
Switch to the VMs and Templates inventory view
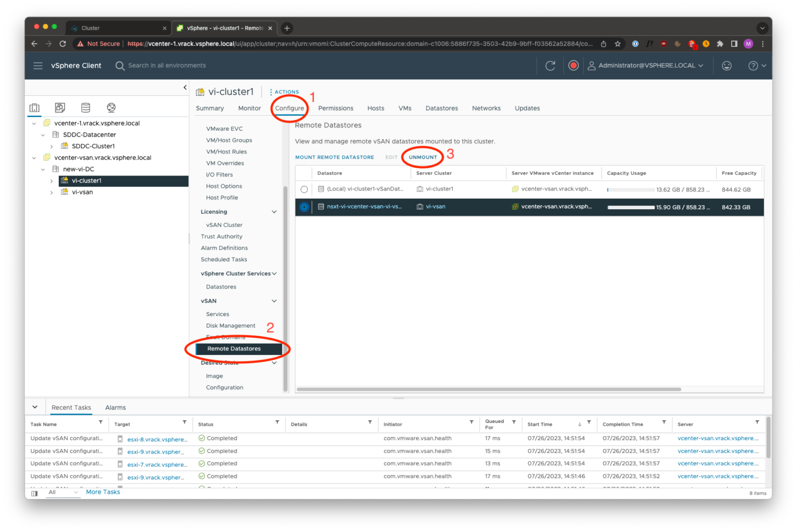pos(60,107)
